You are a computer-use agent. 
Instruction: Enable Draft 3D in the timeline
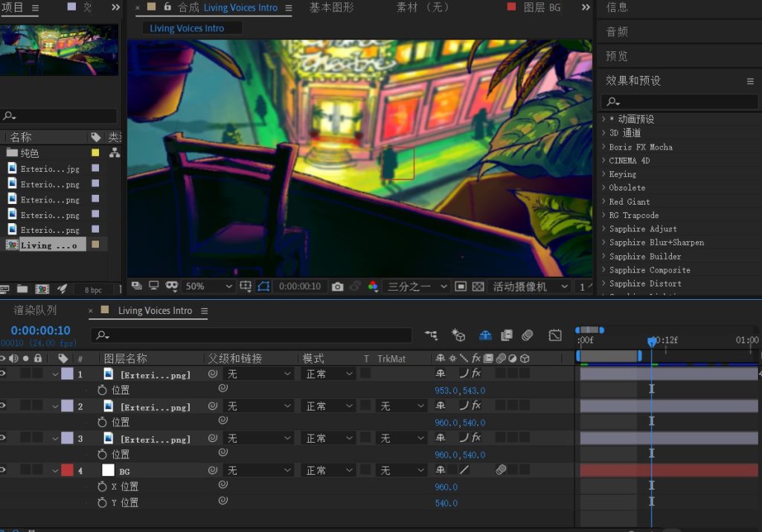pyautogui.click(x=458, y=335)
